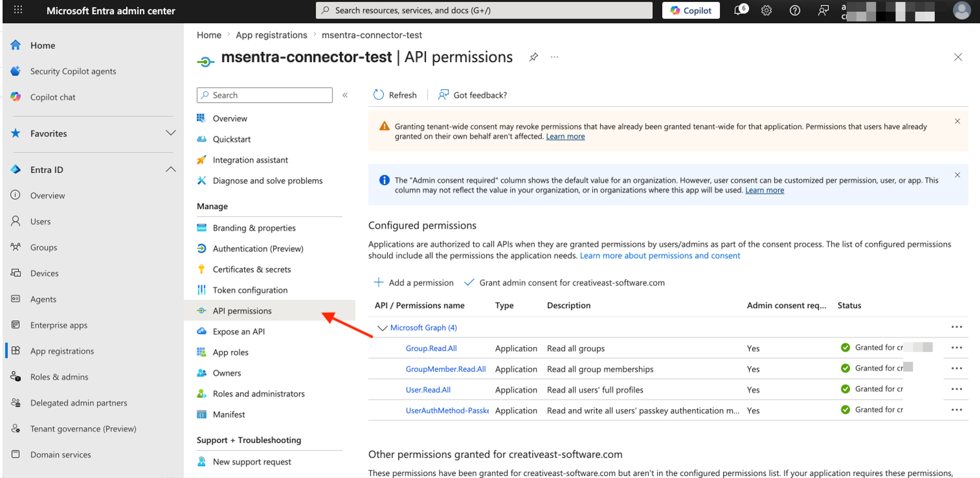Open the account avatar menu
980x478 pixels.
tap(962, 10)
